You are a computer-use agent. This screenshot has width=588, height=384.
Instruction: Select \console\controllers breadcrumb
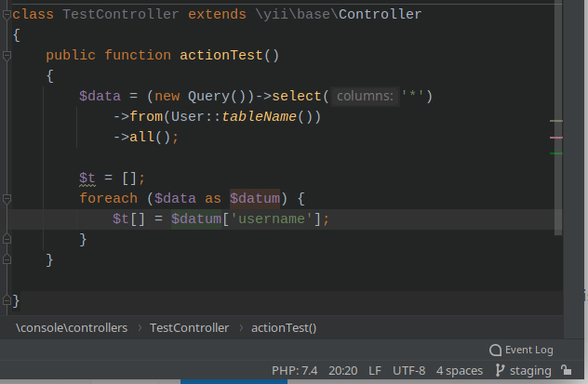72,328
